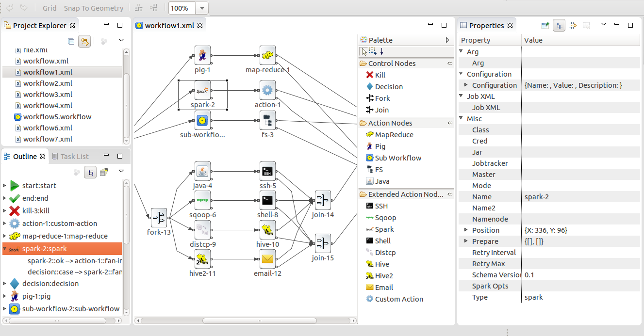Viewport: 644px width, 336px height.
Task: Open workflow5.workflow from Project Explorer
Action: coord(56,116)
